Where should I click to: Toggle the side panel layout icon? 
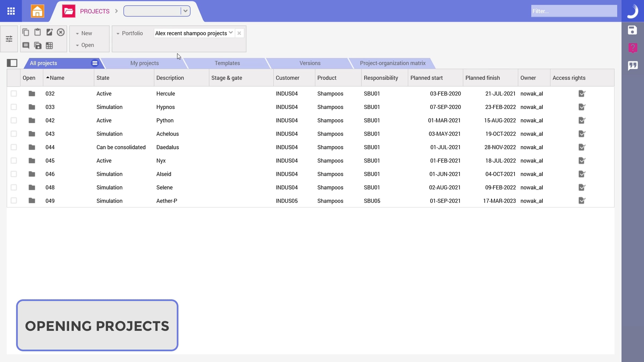(12, 63)
